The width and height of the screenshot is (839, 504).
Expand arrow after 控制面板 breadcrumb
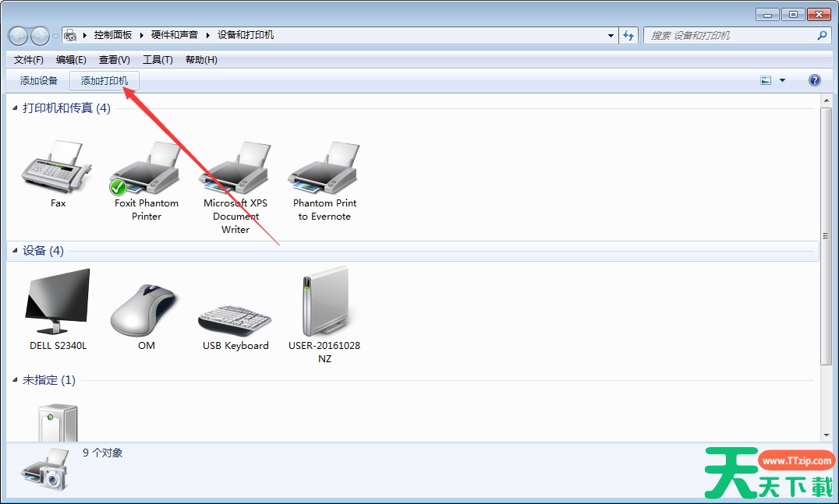[141, 35]
